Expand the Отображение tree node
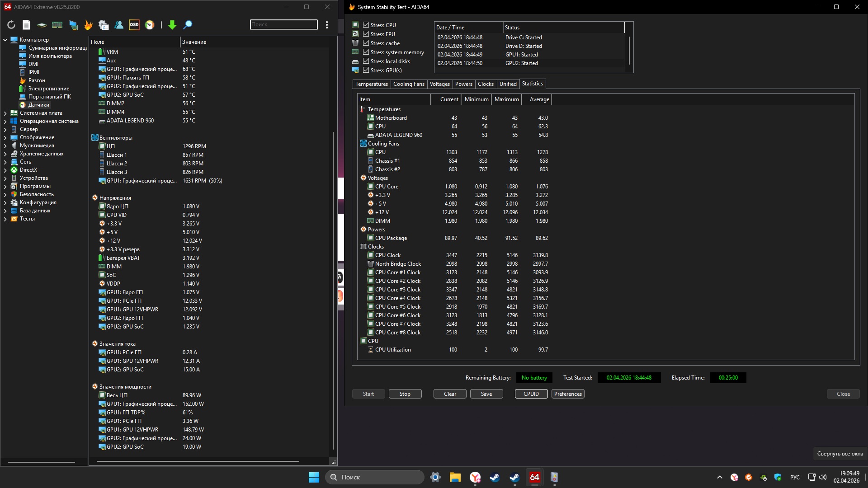 point(5,137)
